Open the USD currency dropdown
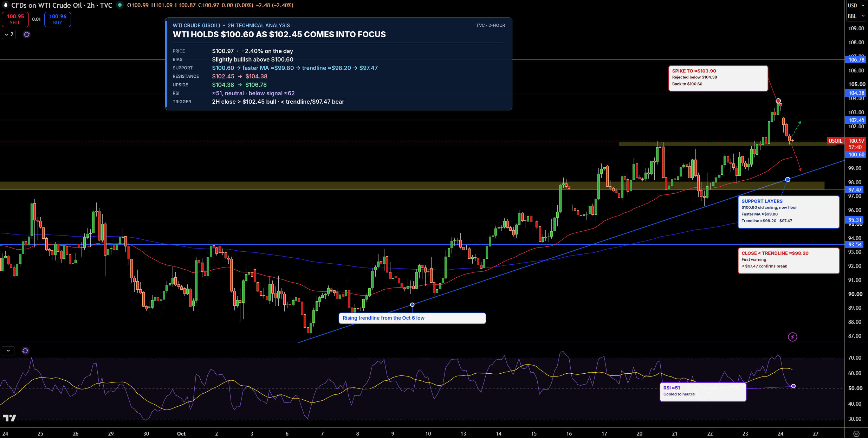The image size is (868, 438). [x=856, y=5]
